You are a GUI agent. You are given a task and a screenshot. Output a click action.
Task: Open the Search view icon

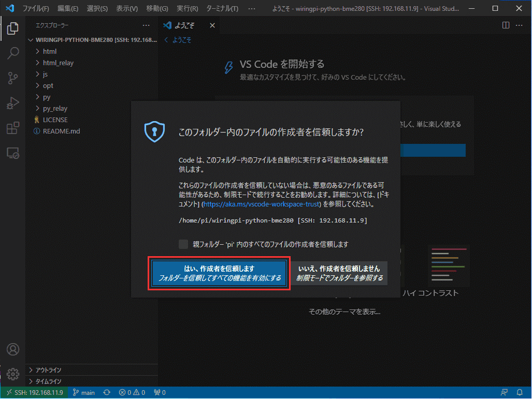(12, 53)
